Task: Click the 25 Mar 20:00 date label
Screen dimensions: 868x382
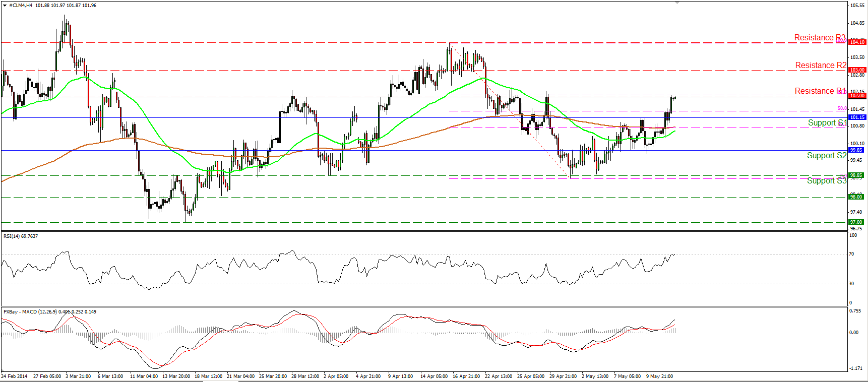Action: tap(273, 376)
